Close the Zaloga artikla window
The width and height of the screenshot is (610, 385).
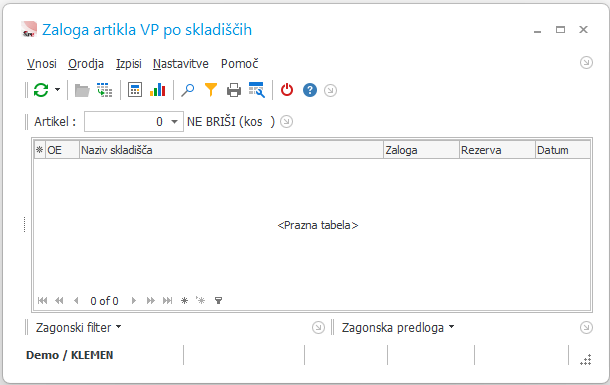583,30
